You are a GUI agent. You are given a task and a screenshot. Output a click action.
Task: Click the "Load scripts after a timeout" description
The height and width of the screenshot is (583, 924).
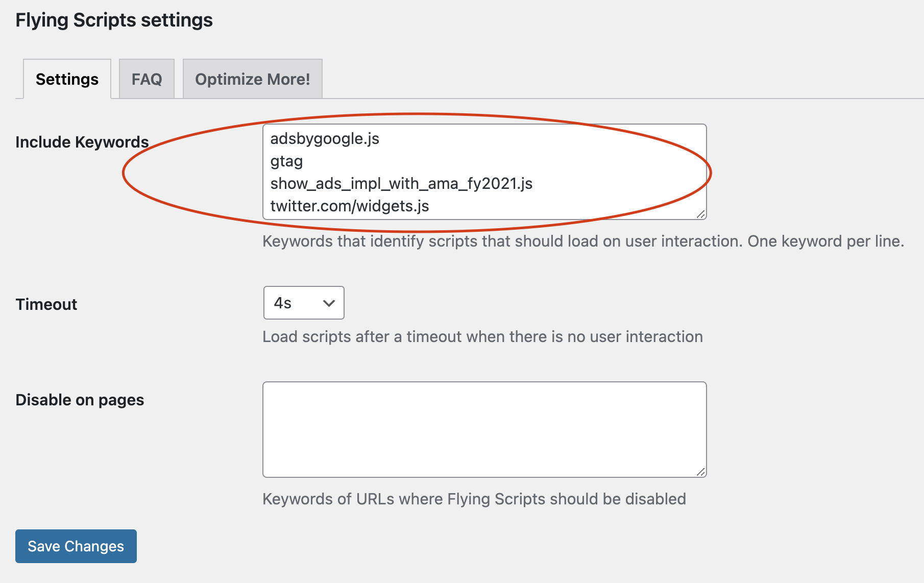coord(482,337)
